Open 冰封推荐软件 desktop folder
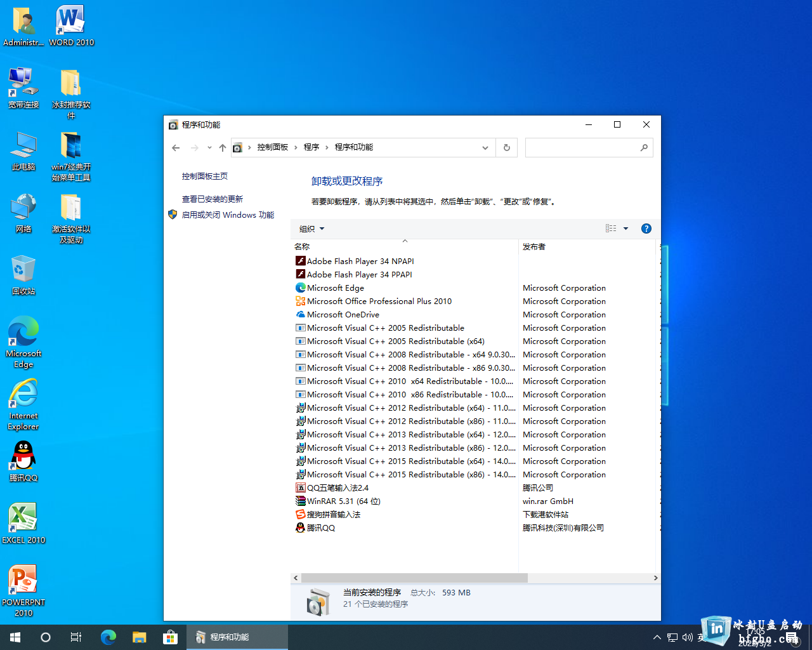 (71, 93)
